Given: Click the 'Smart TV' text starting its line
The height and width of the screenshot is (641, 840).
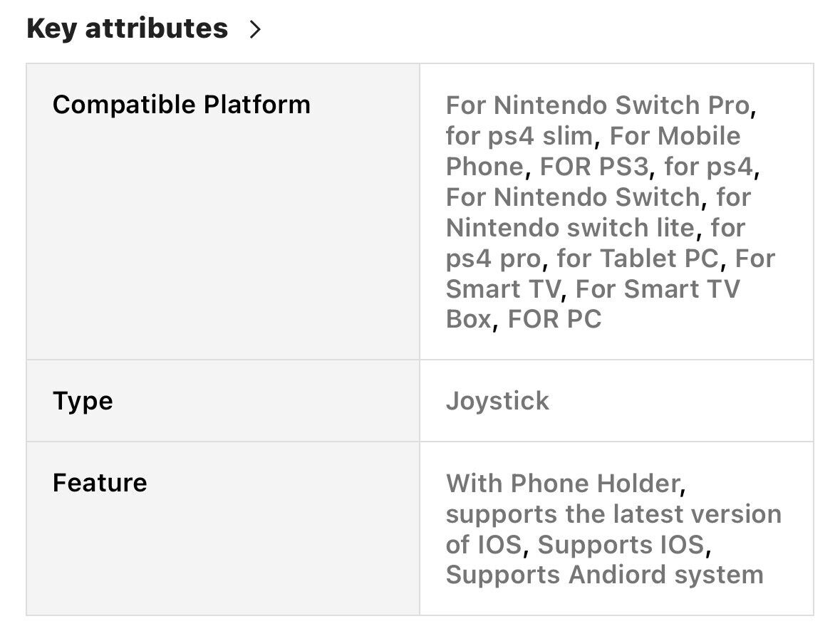Looking at the screenshot, I should click(502, 289).
